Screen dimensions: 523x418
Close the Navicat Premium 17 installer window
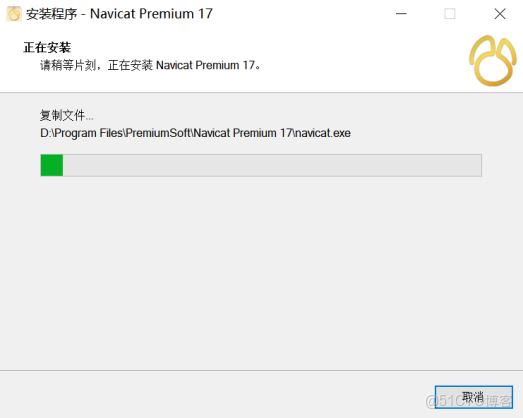(x=500, y=14)
